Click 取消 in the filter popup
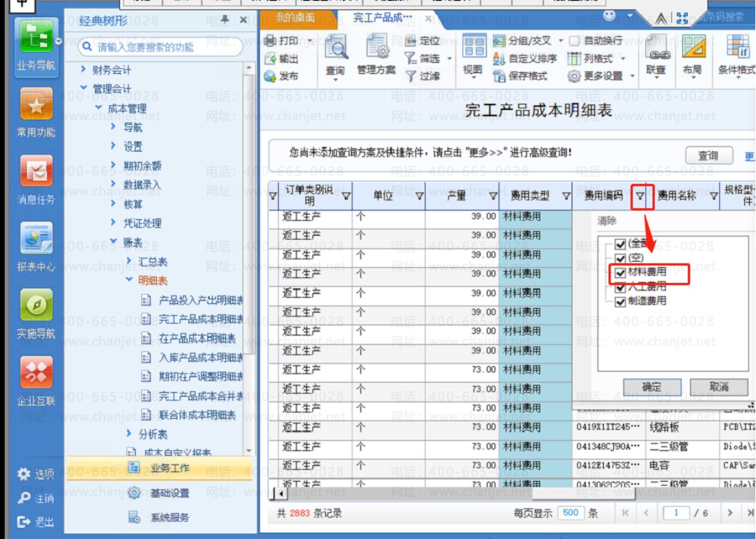756x539 pixels. pos(719,387)
